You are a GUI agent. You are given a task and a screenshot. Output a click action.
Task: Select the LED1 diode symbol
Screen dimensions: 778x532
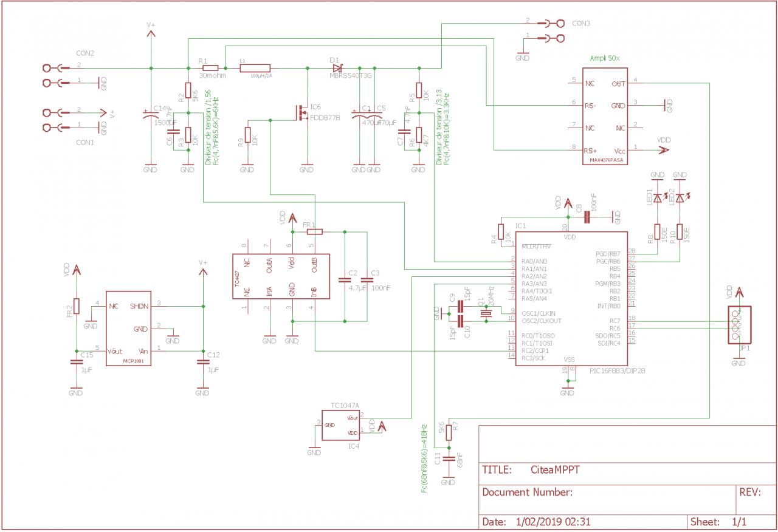[x=657, y=198]
